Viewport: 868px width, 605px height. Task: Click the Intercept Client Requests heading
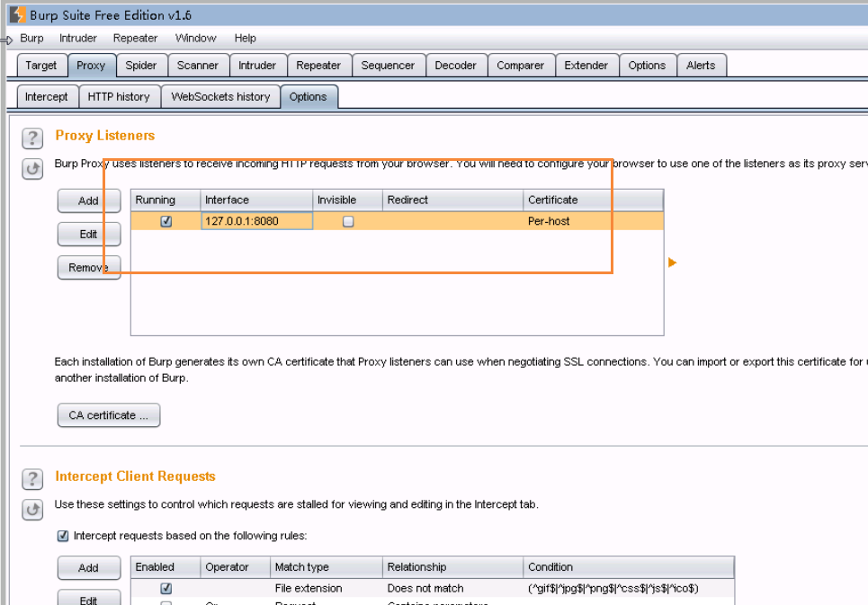coord(135,476)
